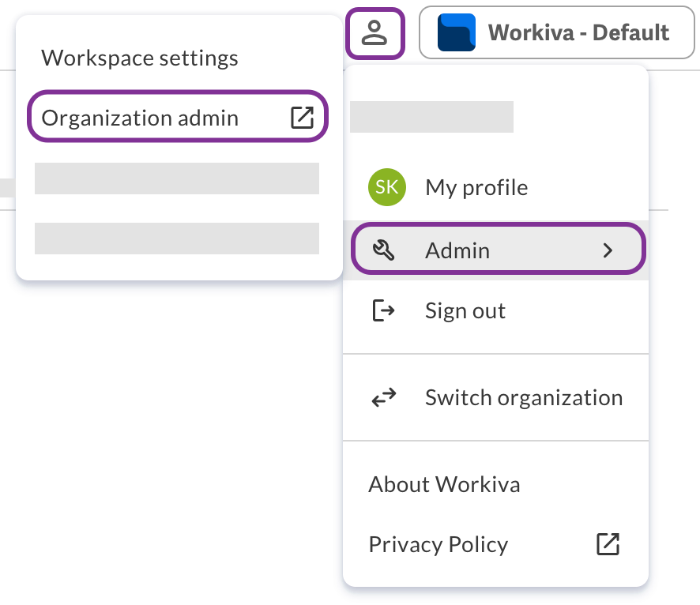
Task: Click the double-arrow Switch organization icon
Action: tap(382, 397)
